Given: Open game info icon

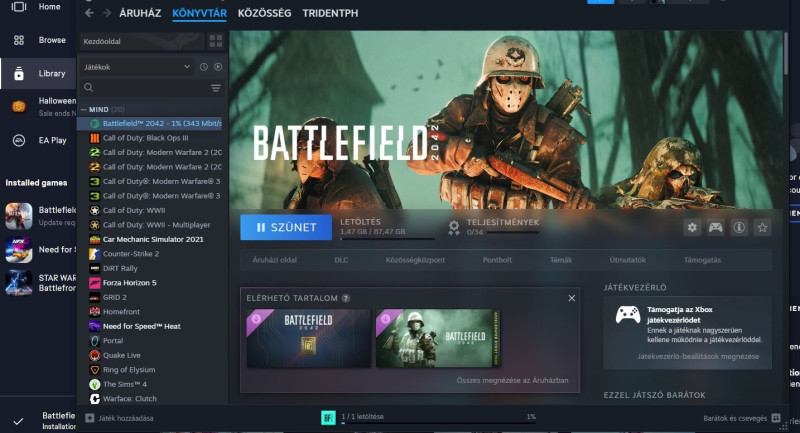Looking at the screenshot, I should click(x=739, y=227).
